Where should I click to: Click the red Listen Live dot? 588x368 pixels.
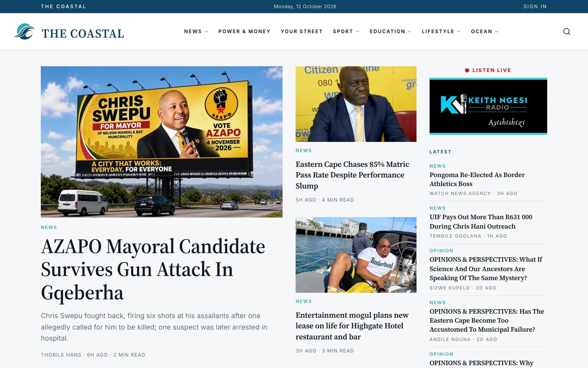pyautogui.click(x=467, y=70)
